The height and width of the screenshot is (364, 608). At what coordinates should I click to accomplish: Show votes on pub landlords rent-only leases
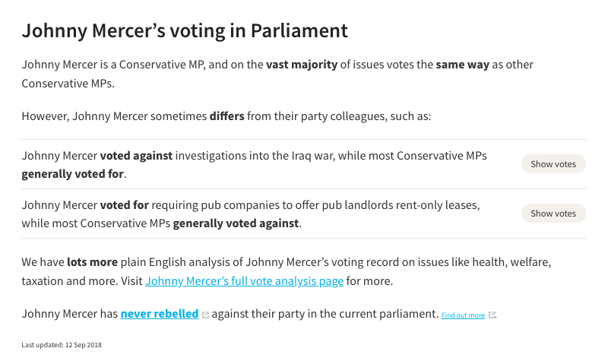pyautogui.click(x=553, y=214)
